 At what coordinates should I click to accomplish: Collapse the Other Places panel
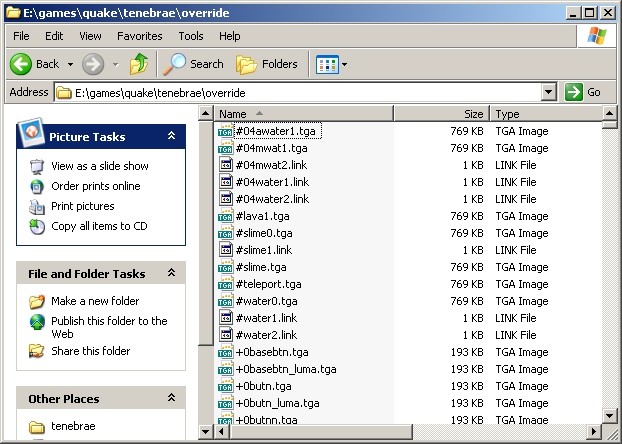[x=171, y=398]
